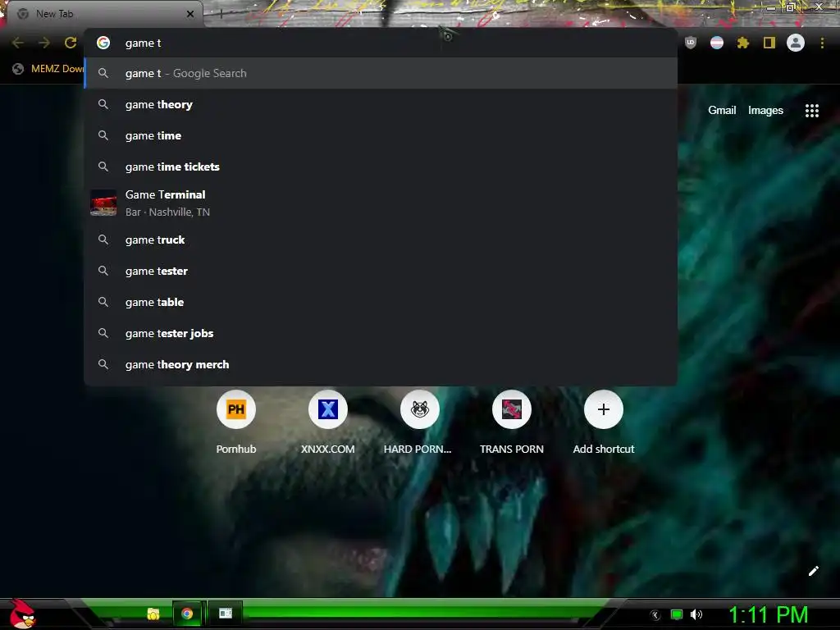Open the Game Terminal bar result

[381, 203]
